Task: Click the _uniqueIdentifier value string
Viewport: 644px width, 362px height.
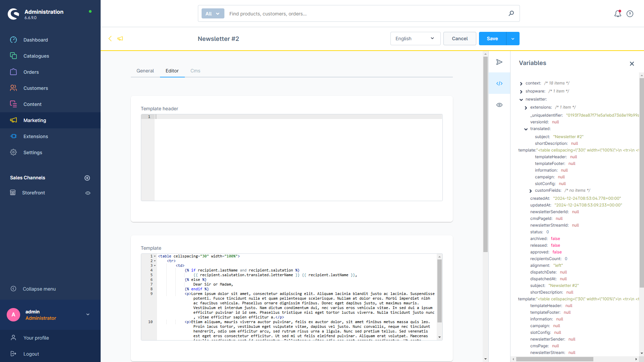Action: coord(603,115)
